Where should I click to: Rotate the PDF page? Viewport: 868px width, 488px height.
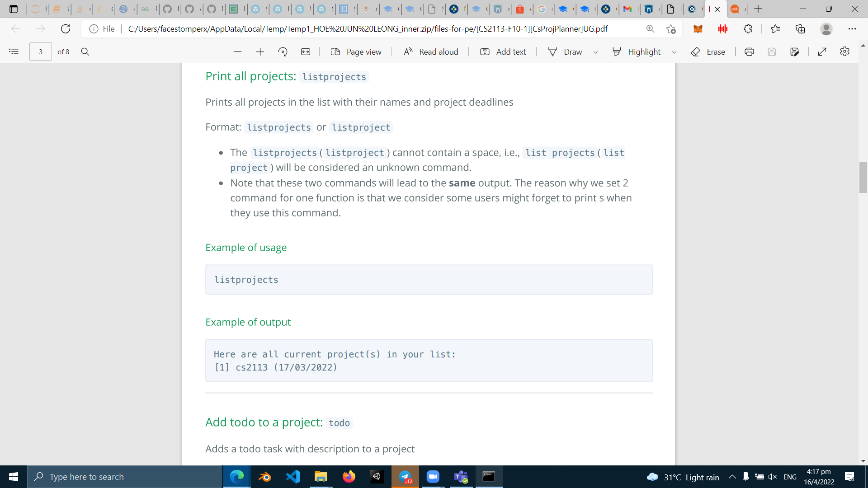coord(283,52)
